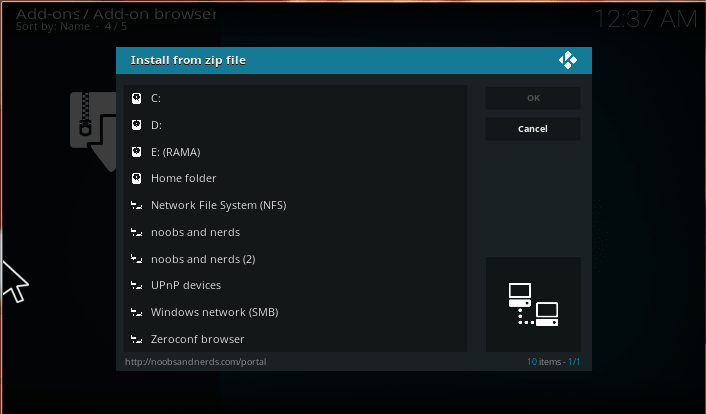Click the Install from zip file title
Viewport: 706px width, 414px height.
point(188,60)
